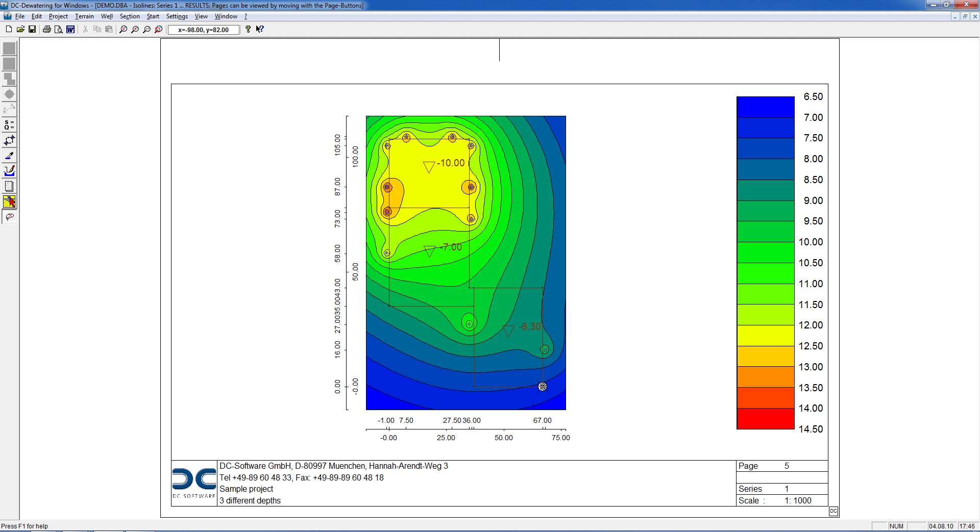This screenshot has width=980, height=532.
Task: Click the Print icon in toolbar
Action: (x=47, y=30)
